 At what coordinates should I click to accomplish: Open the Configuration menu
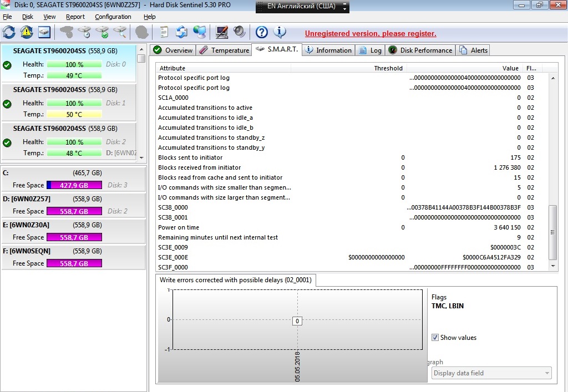point(113,17)
